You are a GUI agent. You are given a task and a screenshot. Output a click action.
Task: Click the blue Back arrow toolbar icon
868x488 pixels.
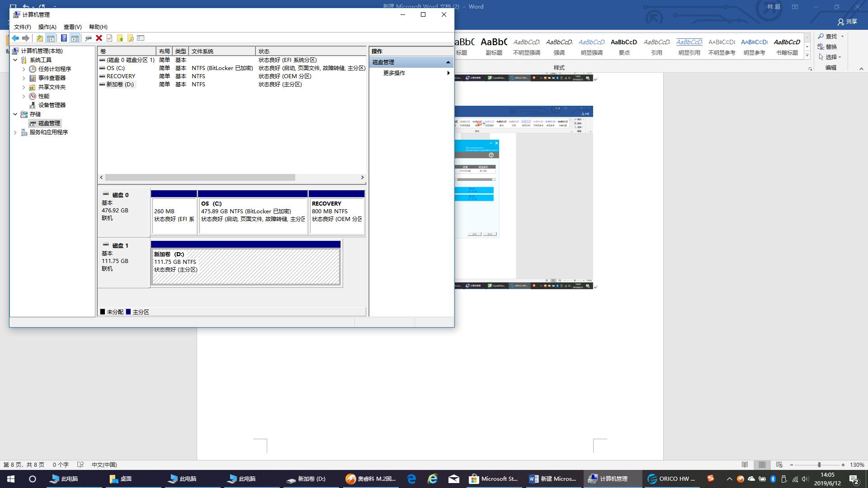[x=15, y=38]
